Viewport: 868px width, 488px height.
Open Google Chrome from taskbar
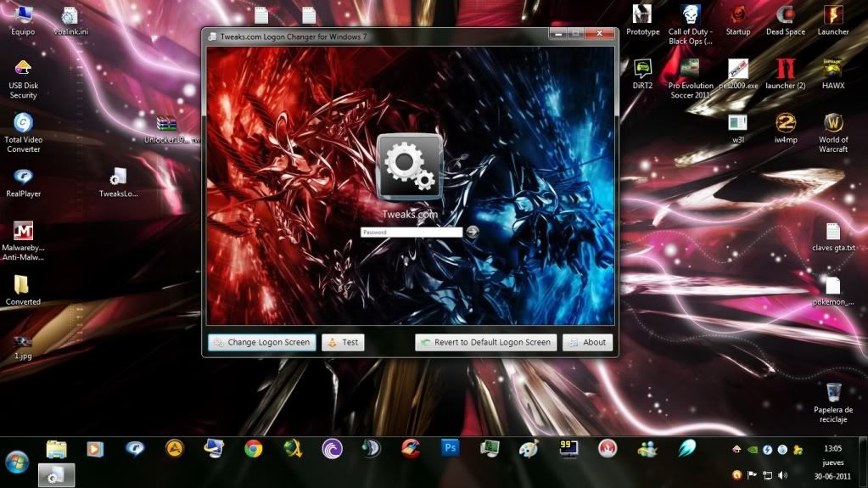253,449
